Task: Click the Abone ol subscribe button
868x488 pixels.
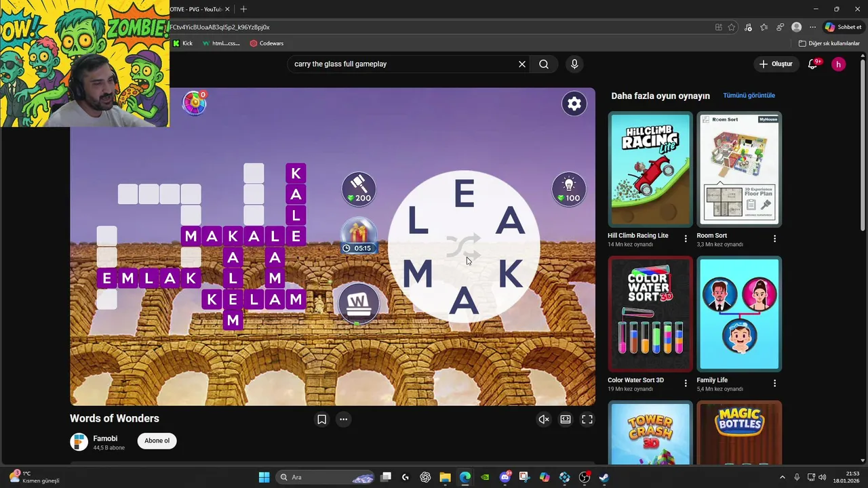Action: coord(157,441)
